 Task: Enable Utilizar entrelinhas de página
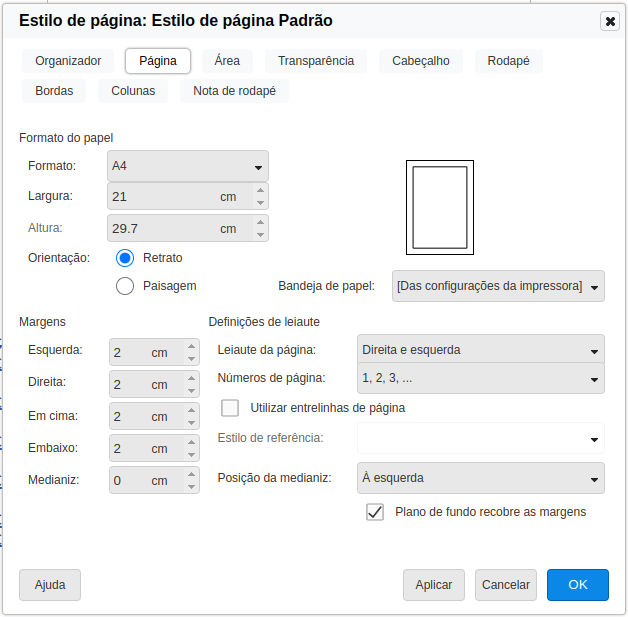pyautogui.click(x=231, y=408)
